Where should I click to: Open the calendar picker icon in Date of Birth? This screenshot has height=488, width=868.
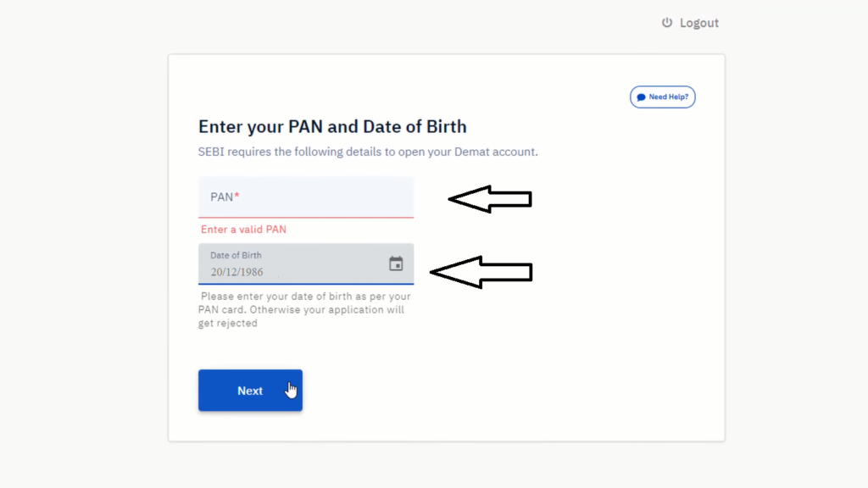click(x=396, y=263)
